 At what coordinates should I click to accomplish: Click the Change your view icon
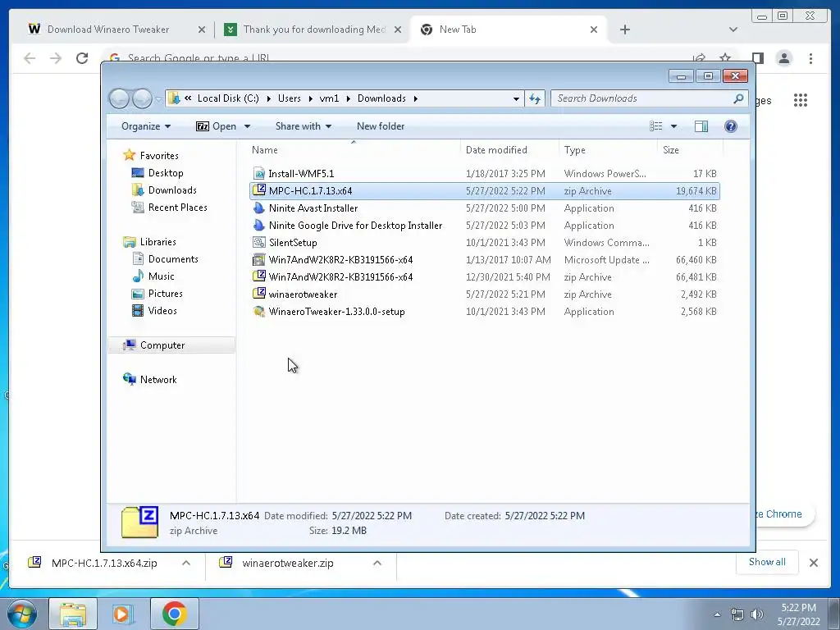point(655,126)
